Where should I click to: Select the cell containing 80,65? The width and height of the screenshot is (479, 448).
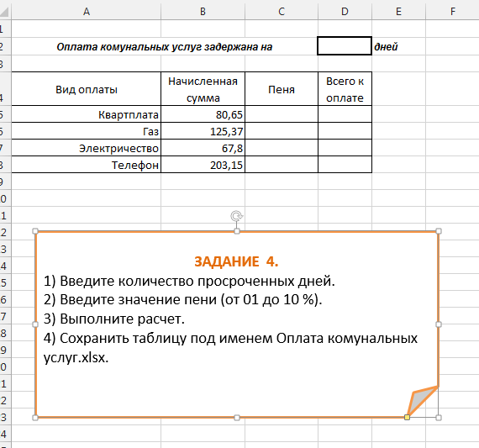(203, 114)
